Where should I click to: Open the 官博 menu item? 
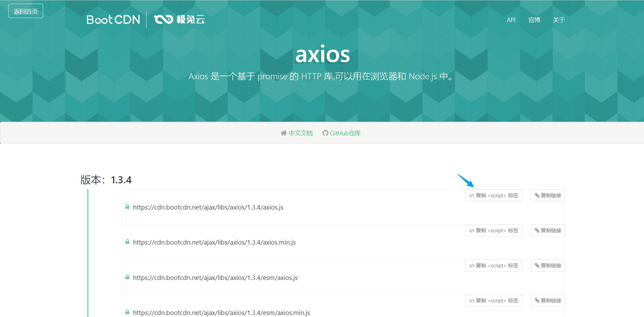coord(534,20)
